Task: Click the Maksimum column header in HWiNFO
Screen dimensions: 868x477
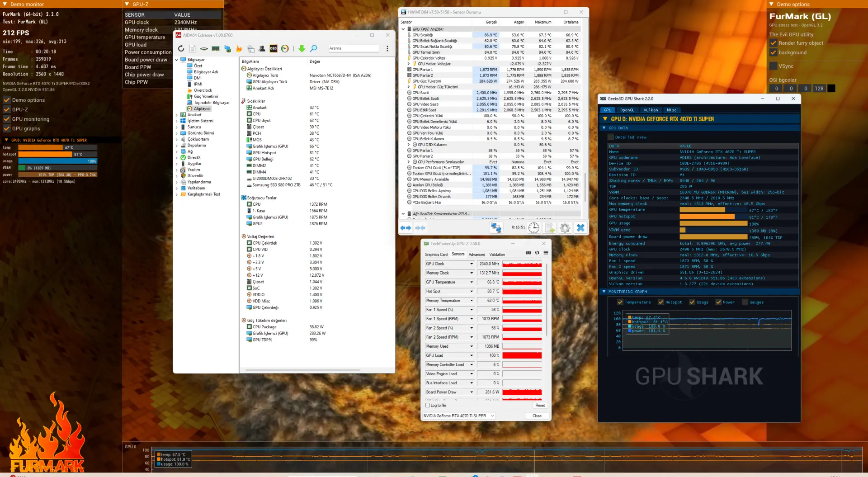Action: 543,22
